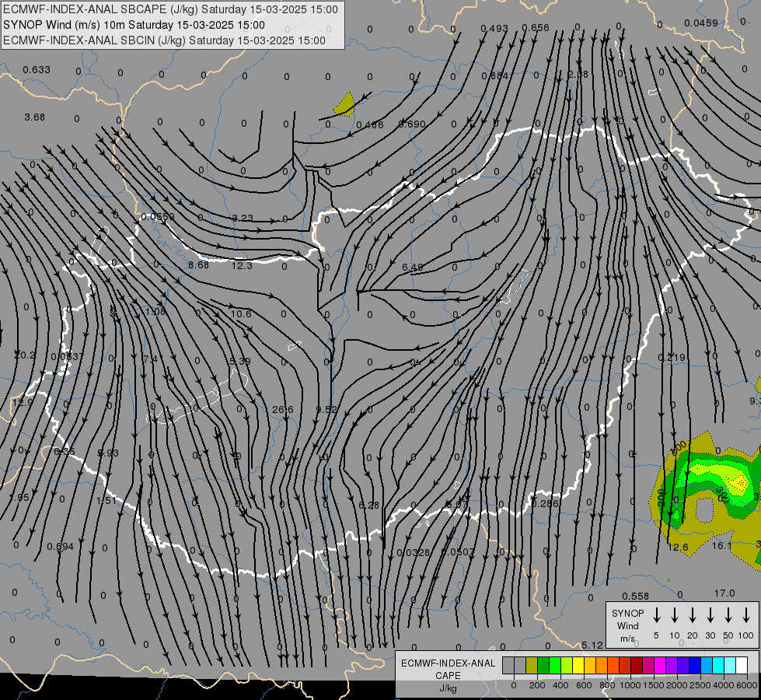Click the map value 5.93
This screenshot has width=761, height=700.
coord(108,453)
